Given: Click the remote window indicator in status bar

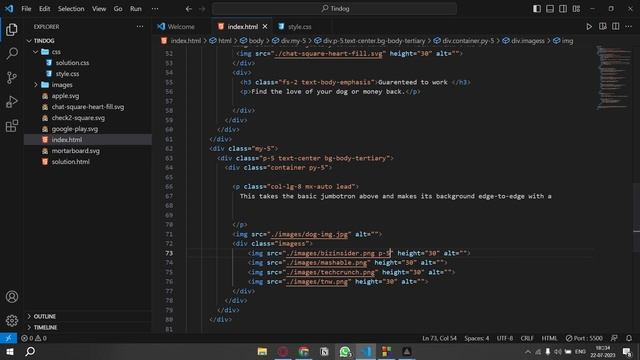Looking at the screenshot, I should 9,338.
